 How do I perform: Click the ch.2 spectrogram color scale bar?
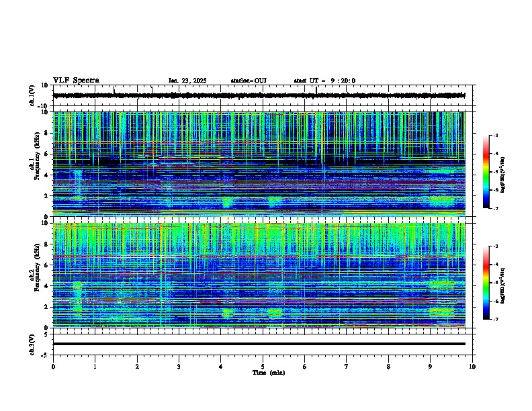[486, 283]
